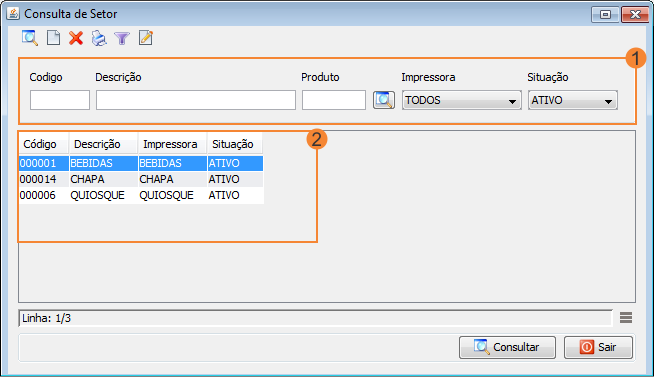The width and height of the screenshot is (654, 377).
Task: Sort by the Código column header
Action: [x=43, y=144]
